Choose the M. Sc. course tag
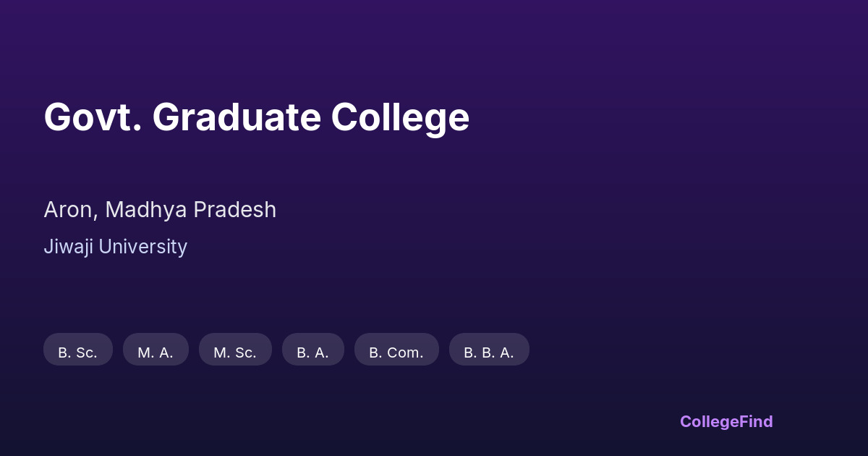This screenshot has width=868, height=456. (x=235, y=350)
